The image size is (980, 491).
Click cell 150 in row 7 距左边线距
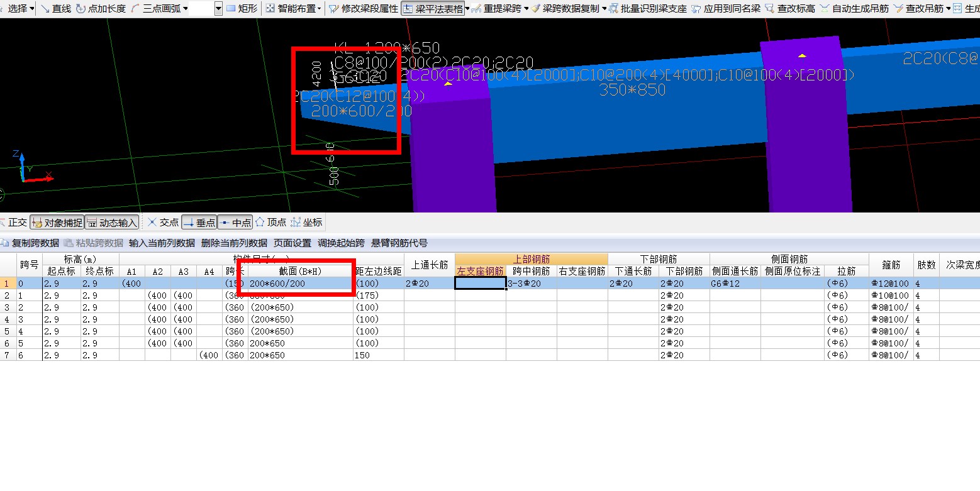(379, 355)
